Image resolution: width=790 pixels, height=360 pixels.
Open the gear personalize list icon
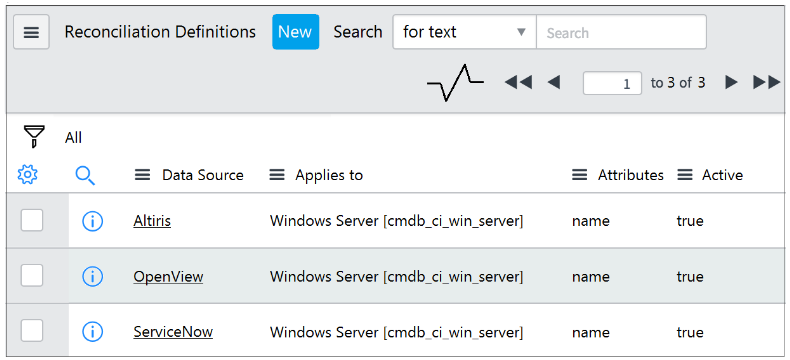[27, 175]
